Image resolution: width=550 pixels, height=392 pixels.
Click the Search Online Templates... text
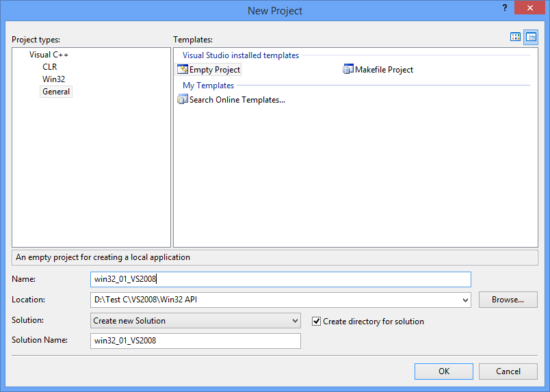(237, 100)
